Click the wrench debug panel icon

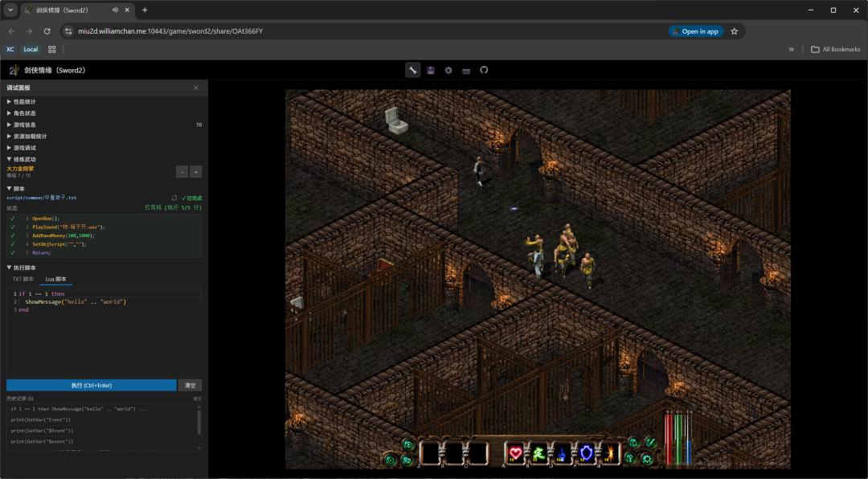(412, 70)
